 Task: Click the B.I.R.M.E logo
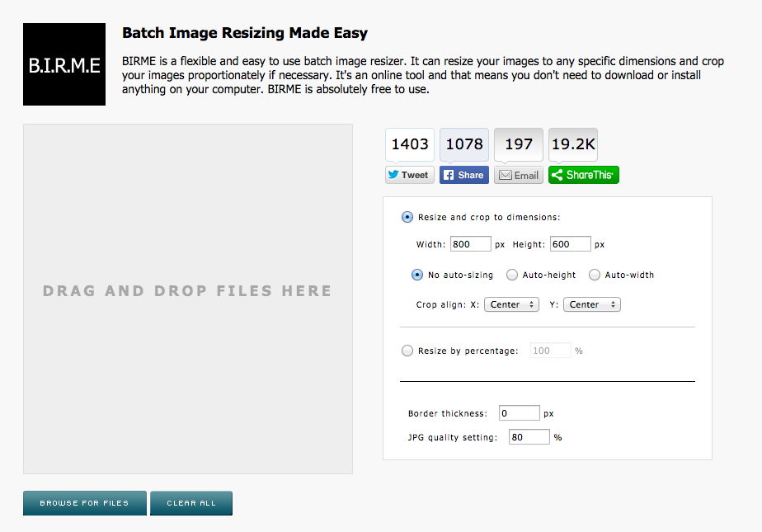click(x=63, y=64)
